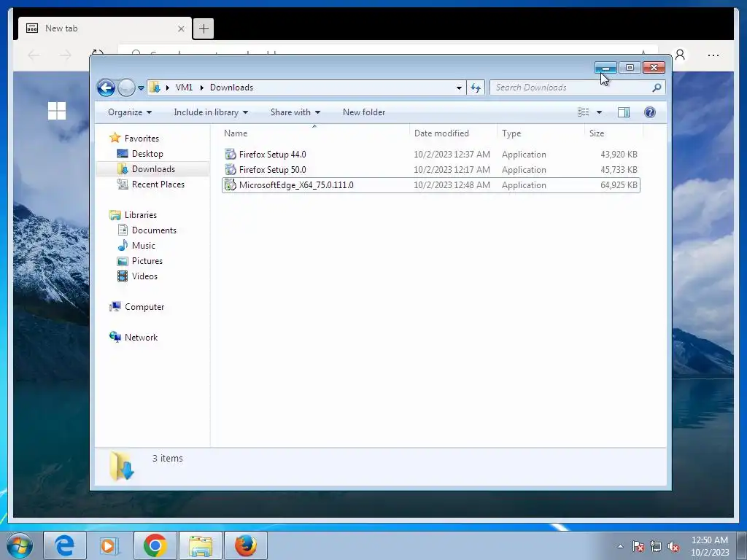Click the search magnifier icon
The width and height of the screenshot is (747, 560).
(657, 87)
